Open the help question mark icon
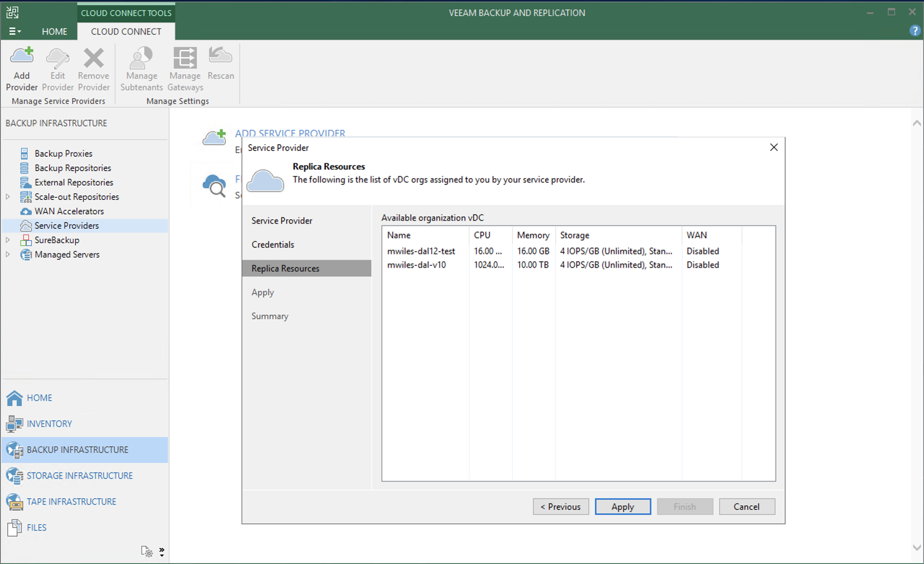Image resolution: width=924 pixels, height=564 pixels. (x=915, y=30)
